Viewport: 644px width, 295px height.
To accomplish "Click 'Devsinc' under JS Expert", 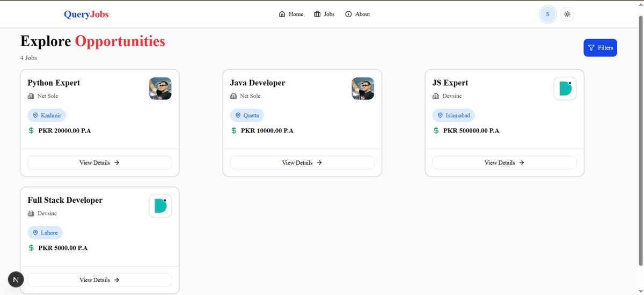I will [452, 96].
